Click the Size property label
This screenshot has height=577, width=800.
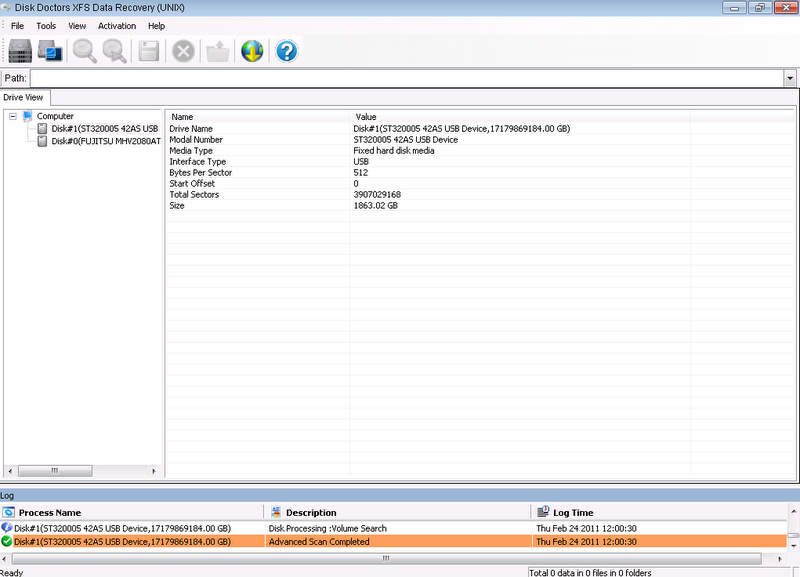177,206
